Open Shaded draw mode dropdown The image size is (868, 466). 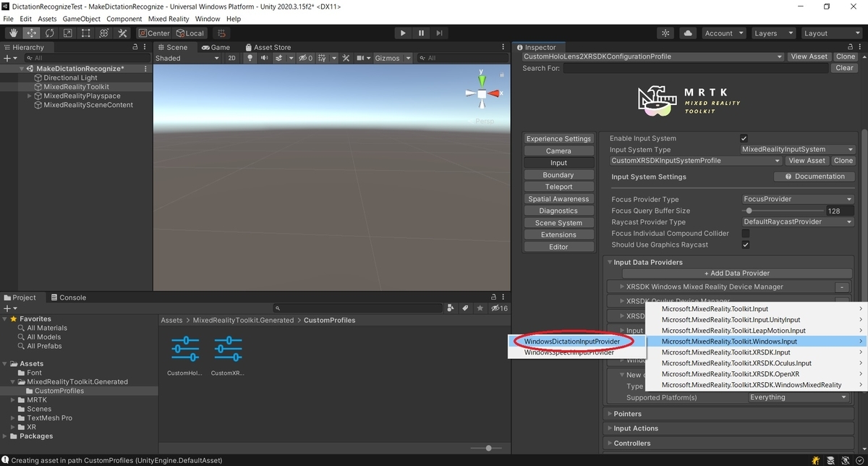tap(187, 58)
